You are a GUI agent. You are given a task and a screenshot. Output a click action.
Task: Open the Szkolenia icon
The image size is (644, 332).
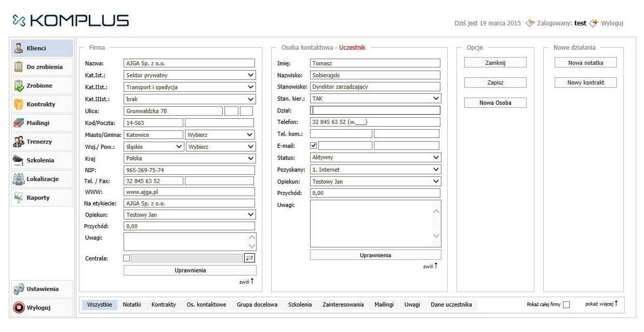19,160
